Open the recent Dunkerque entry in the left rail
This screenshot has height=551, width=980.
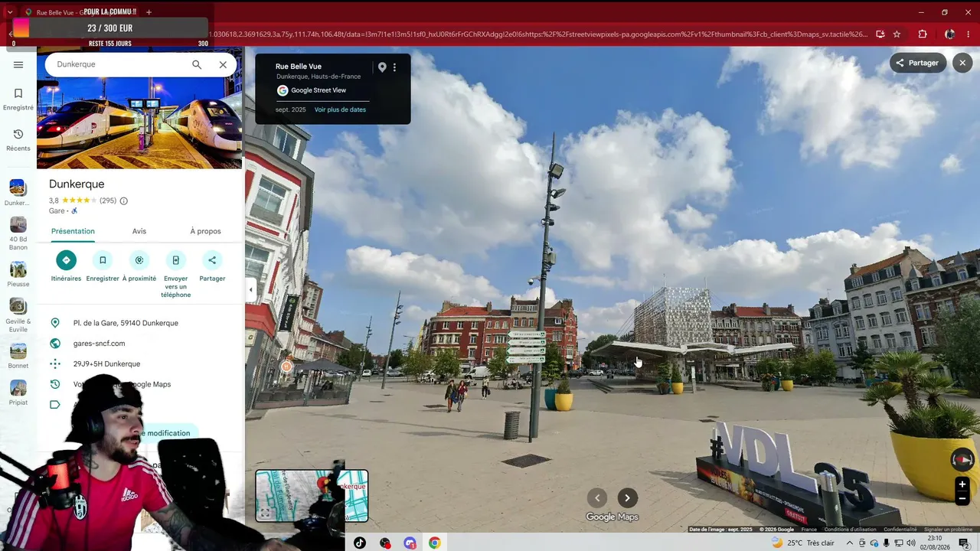[18, 193]
